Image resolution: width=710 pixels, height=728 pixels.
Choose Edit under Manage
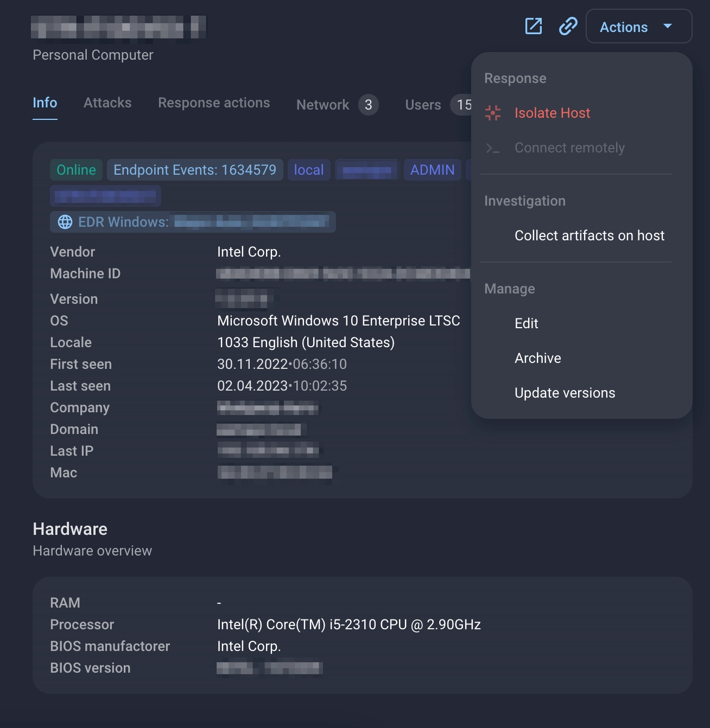(527, 323)
